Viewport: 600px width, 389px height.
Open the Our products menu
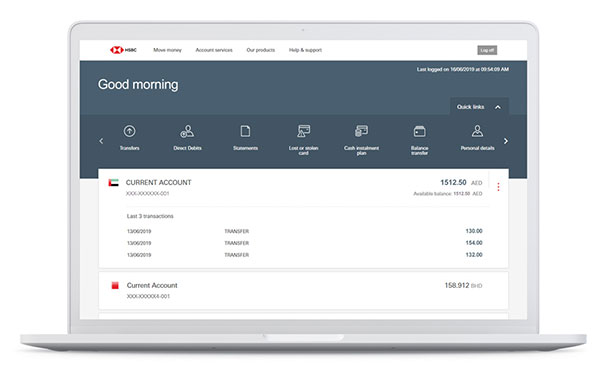[x=261, y=50]
